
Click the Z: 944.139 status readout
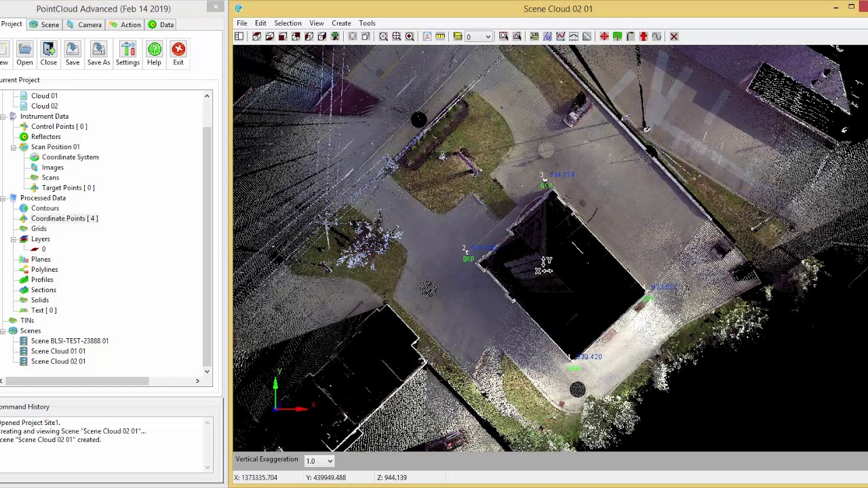392,478
